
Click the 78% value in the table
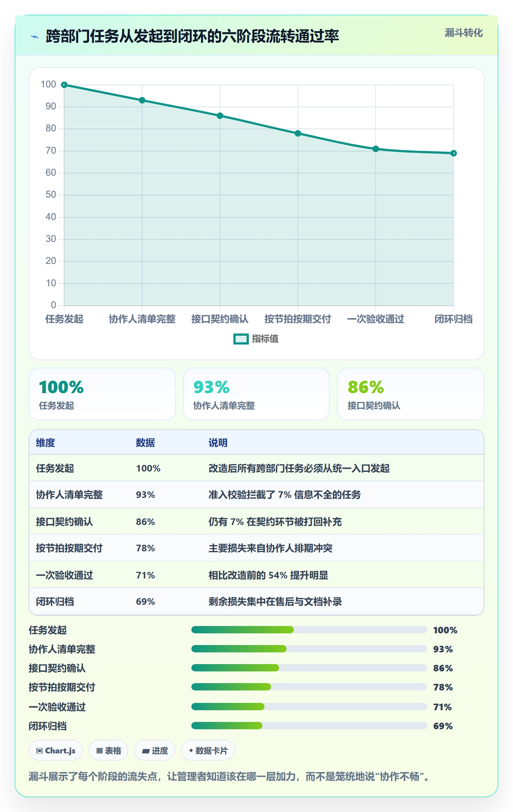coord(145,548)
